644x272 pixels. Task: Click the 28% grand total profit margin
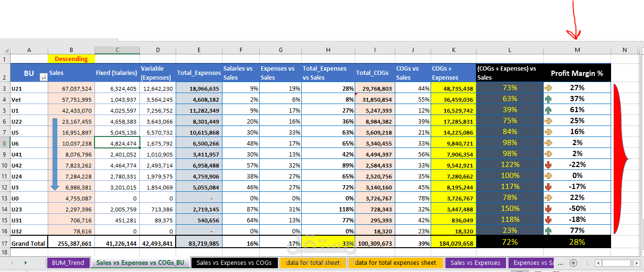pyautogui.click(x=577, y=242)
